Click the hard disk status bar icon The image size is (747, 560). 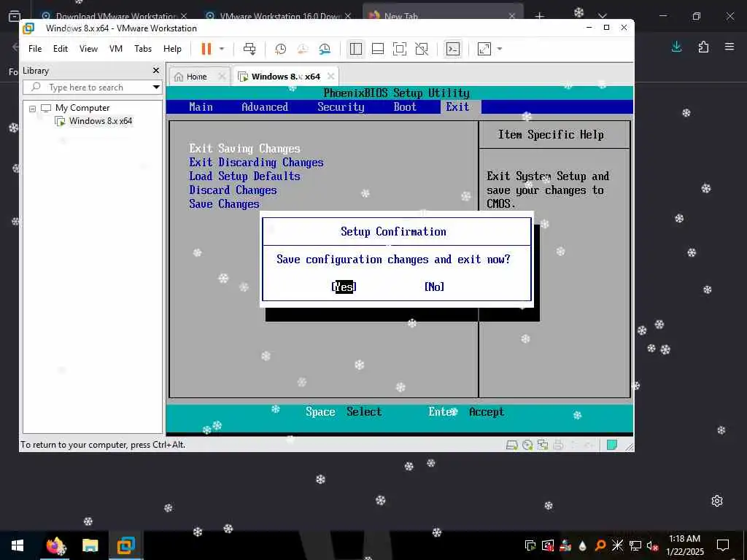(x=511, y=446)
